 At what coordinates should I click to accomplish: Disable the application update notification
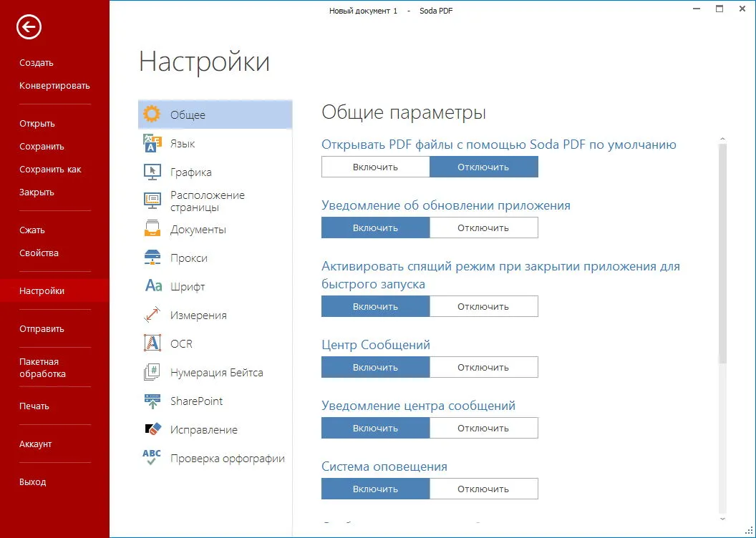click(483, 228)
